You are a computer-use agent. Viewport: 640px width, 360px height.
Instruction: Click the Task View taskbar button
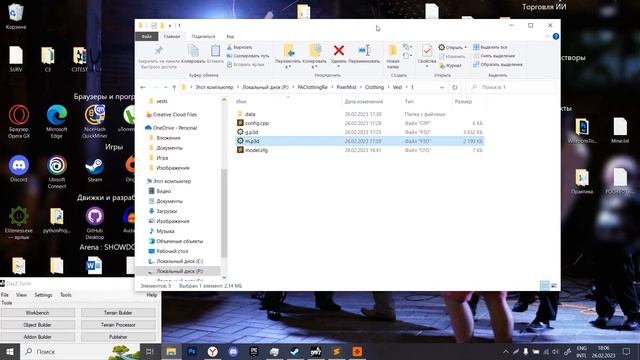[x=150, y=351]
